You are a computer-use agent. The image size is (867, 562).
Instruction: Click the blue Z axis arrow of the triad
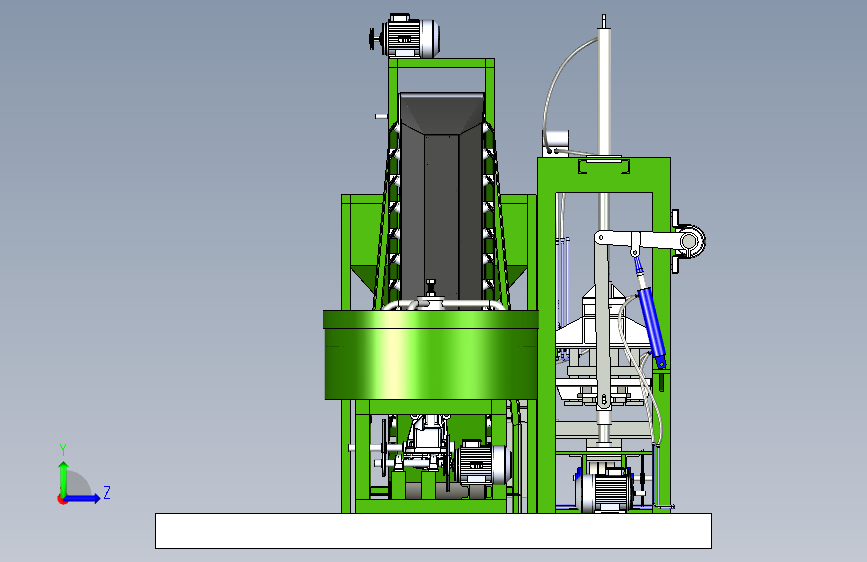83,498
